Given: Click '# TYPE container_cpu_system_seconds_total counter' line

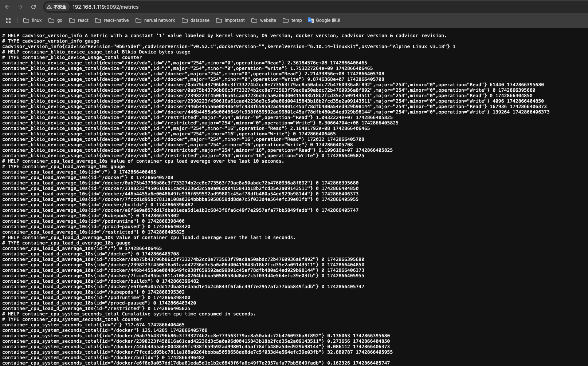Looking at the screenshot, I should 72,319.
